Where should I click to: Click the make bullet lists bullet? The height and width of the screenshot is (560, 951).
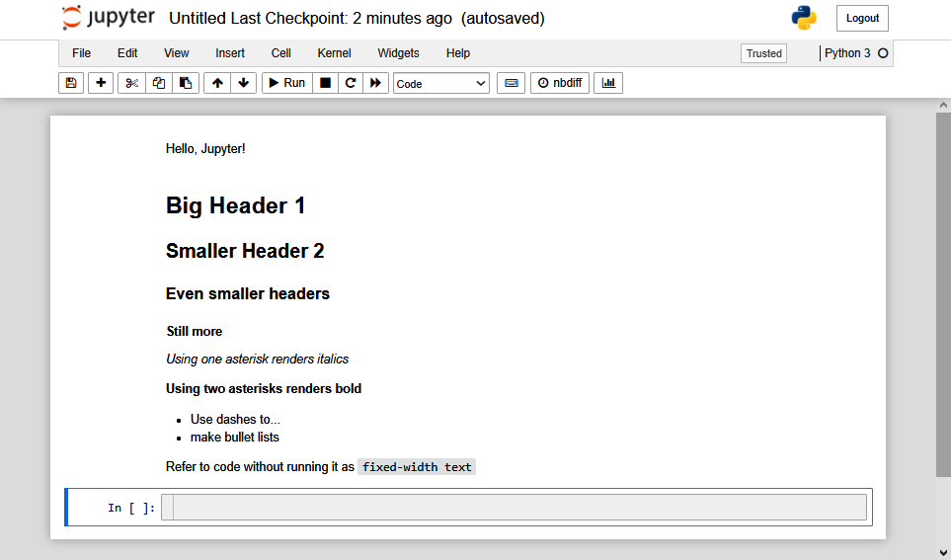coord(235,437)
